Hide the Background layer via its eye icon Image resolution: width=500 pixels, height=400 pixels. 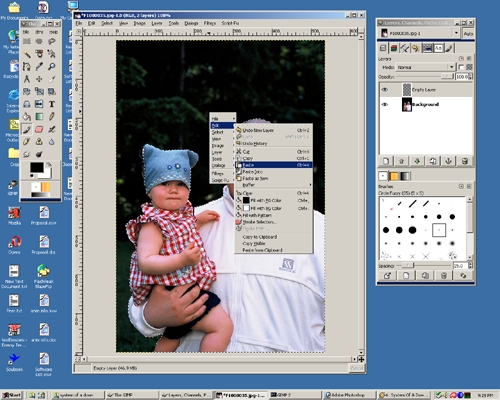point(385,104)
